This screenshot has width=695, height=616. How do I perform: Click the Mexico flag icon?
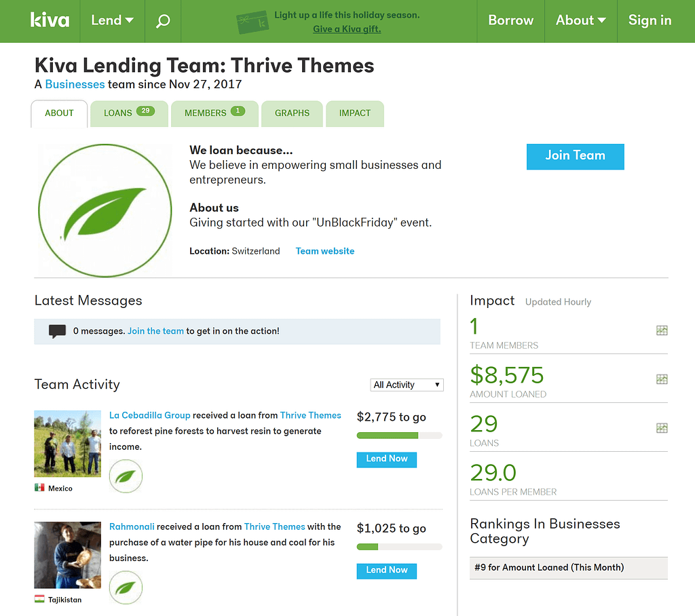(39, 488)
